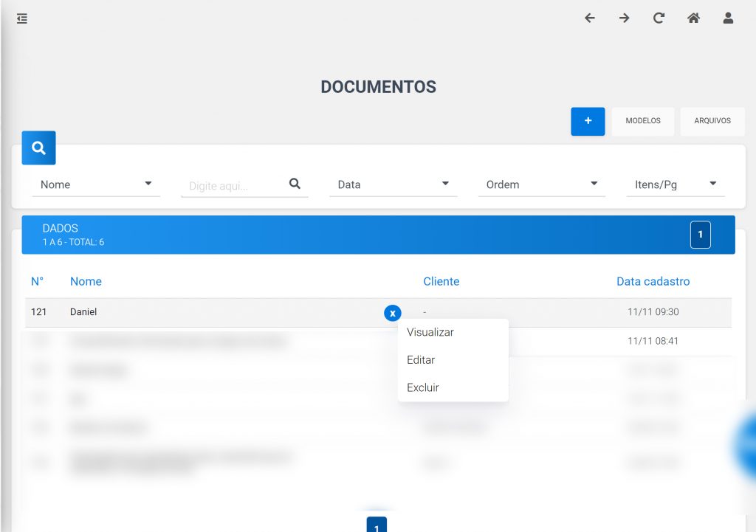Click the magnifier icon in search field
Image resolution: width=756 pixels, height=532 pixels.
(295, 184)
